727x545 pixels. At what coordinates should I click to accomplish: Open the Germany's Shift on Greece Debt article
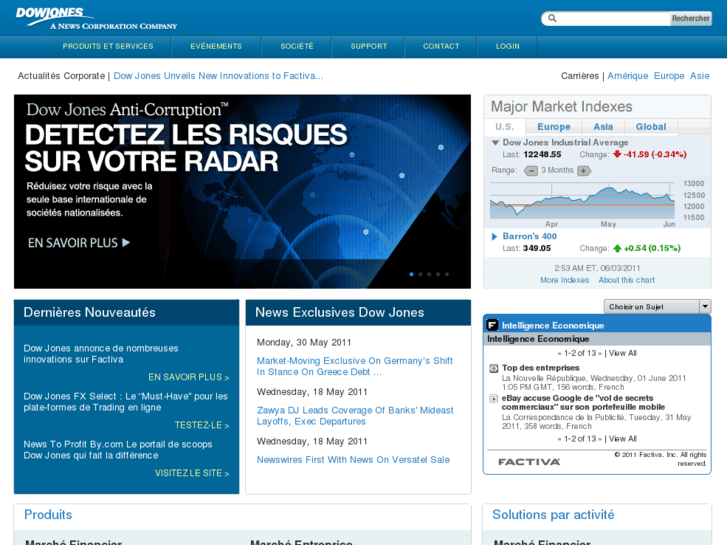coord(355,366)
